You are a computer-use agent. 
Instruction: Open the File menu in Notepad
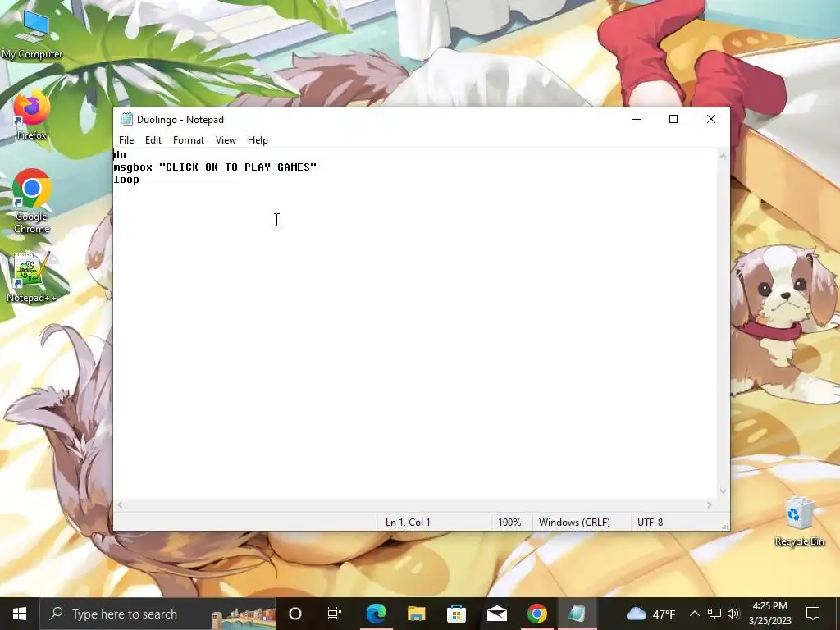tap(126, 139)
